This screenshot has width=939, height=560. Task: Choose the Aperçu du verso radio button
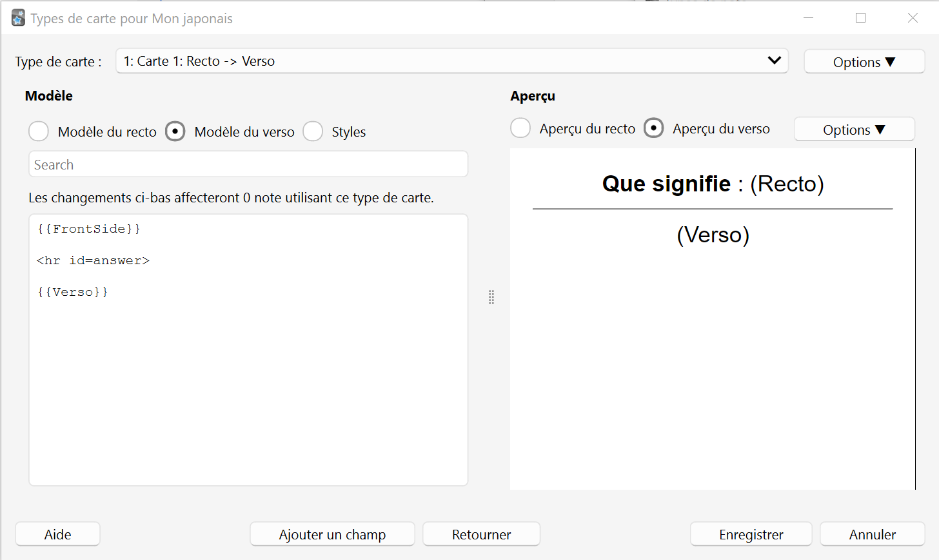[x=653, y=128]
